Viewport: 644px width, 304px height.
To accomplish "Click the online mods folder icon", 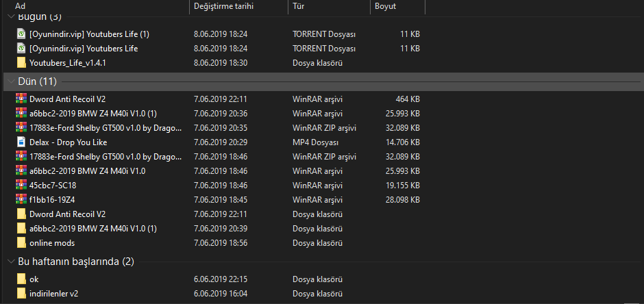I will tap(21, 242).
